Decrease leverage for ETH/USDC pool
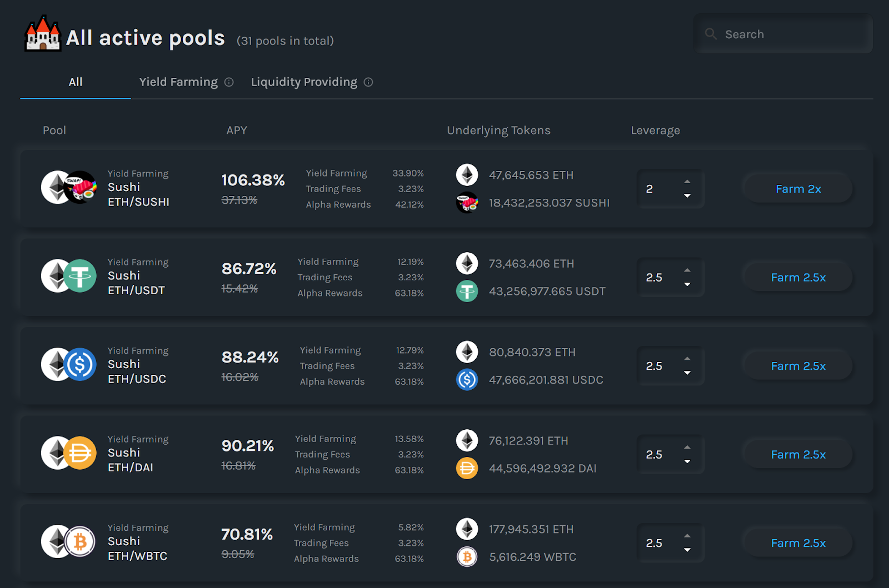The height and width of the screenshot is (588, 889). [687, 373]
